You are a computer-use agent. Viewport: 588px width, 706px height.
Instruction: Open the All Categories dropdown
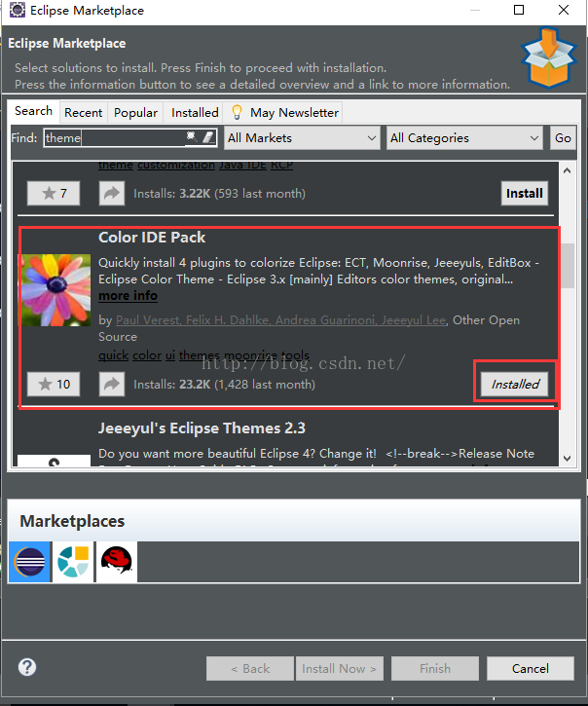click(464, 137)
